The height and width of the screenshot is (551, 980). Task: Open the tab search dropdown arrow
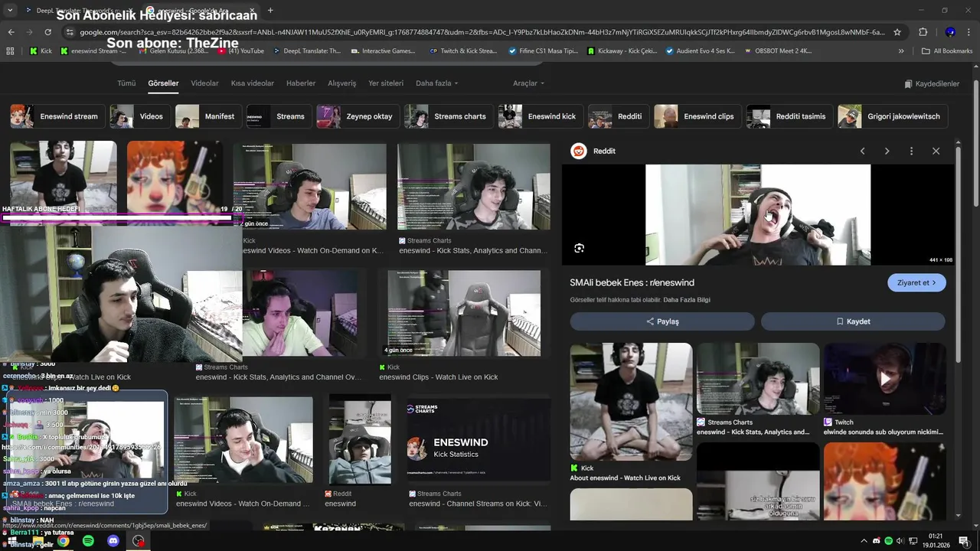(x=10, y=11)
